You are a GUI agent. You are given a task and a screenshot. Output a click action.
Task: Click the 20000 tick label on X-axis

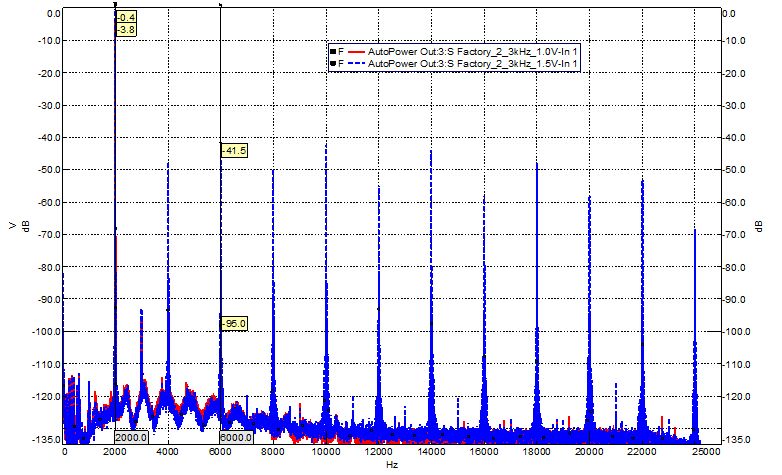pyautogui.click(x=589, y=452)
